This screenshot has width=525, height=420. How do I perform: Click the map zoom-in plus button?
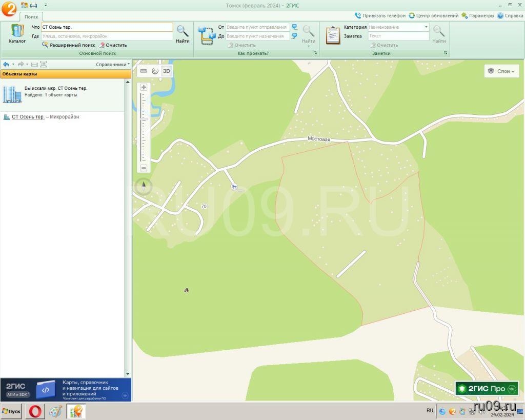coord(144,88)
